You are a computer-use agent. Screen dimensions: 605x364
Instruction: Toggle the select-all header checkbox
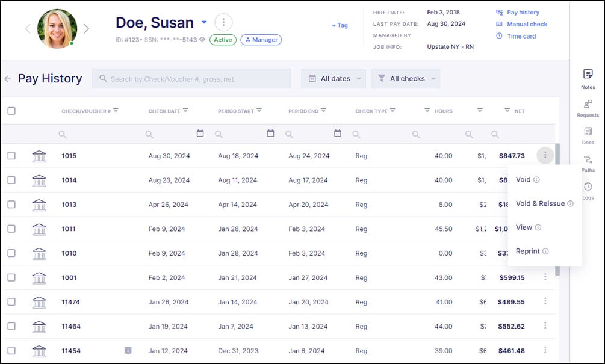pyautogui.click(x=11, y=111)
